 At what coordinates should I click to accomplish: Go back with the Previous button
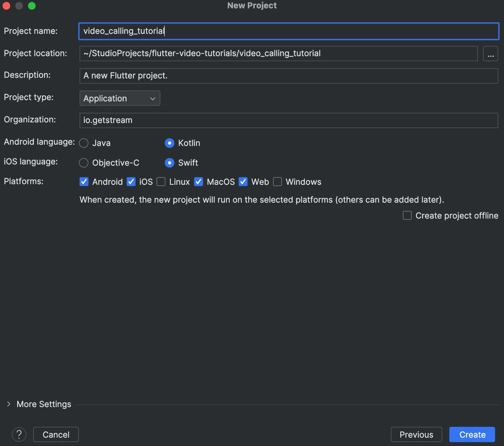416,435
